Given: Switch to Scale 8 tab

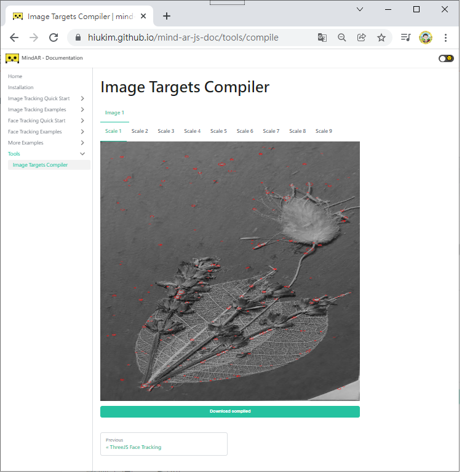Looking at the screenshot, I should click(297, 131).
